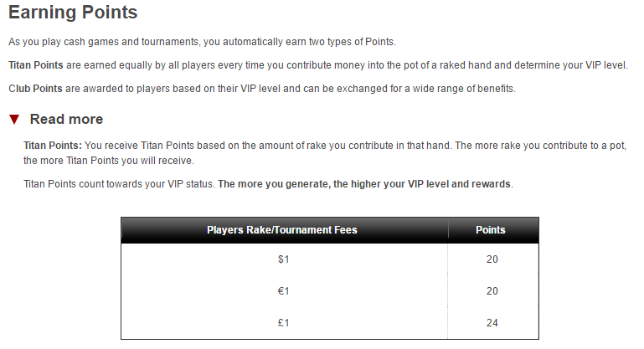Select the €1 table cell

[283, 291]
